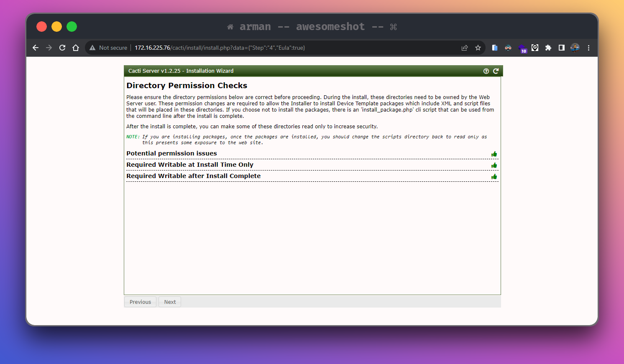Expand the Potential permission issues section
This screenshot has height=364, width=624.
pos(312,154)
